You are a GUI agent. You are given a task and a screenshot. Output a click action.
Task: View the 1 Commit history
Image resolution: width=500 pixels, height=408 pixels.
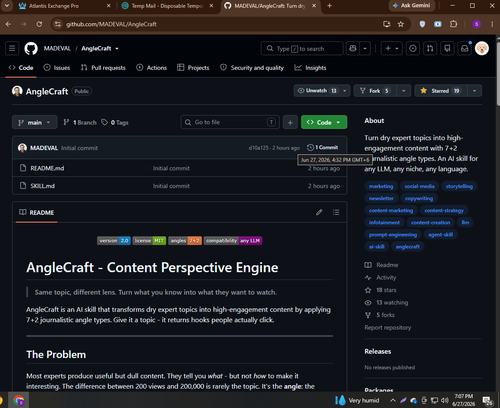[323, 147]
